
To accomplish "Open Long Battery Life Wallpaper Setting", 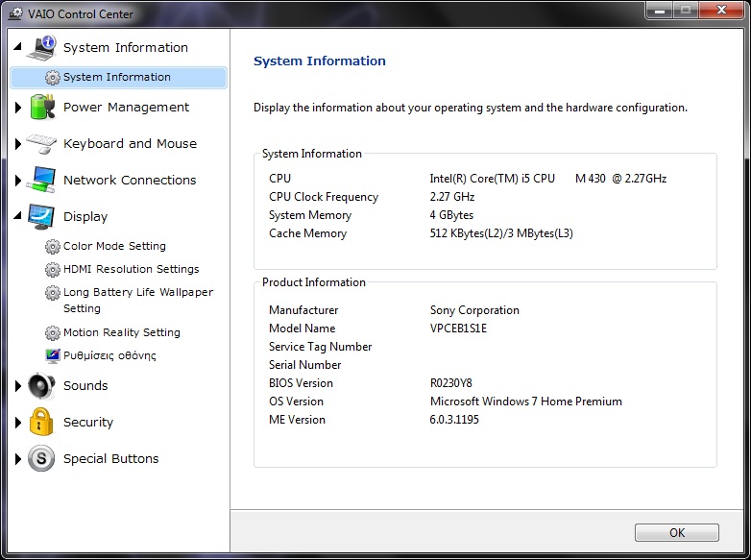I will [x=138, y=300].
